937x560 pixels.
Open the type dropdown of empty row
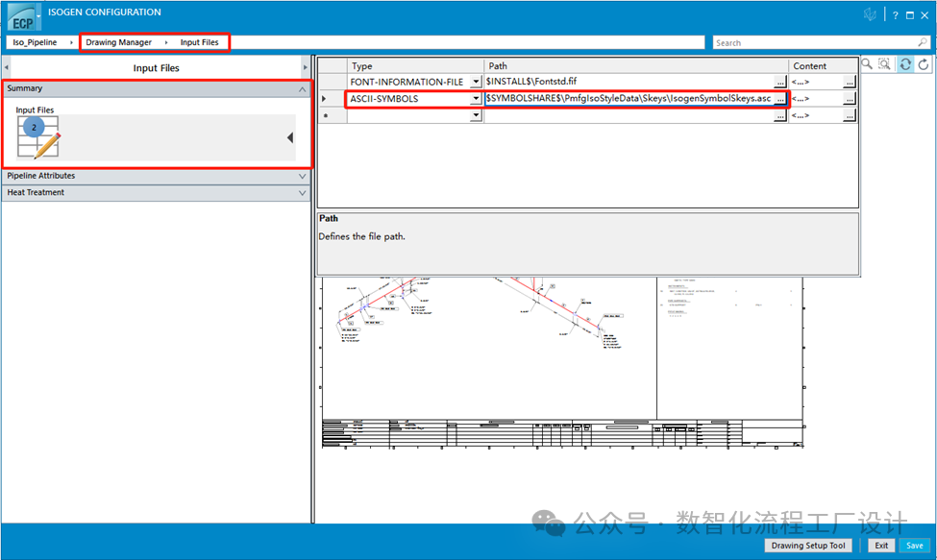click(x=476, y=116)
